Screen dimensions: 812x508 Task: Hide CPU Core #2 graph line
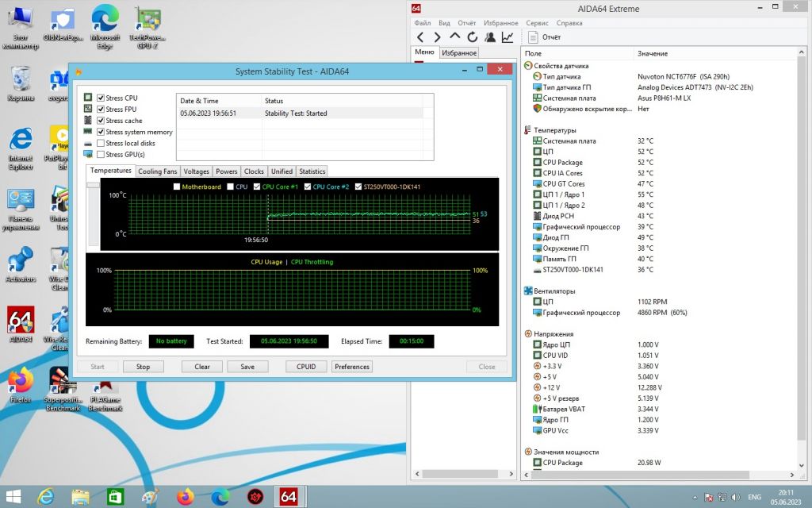308,187
